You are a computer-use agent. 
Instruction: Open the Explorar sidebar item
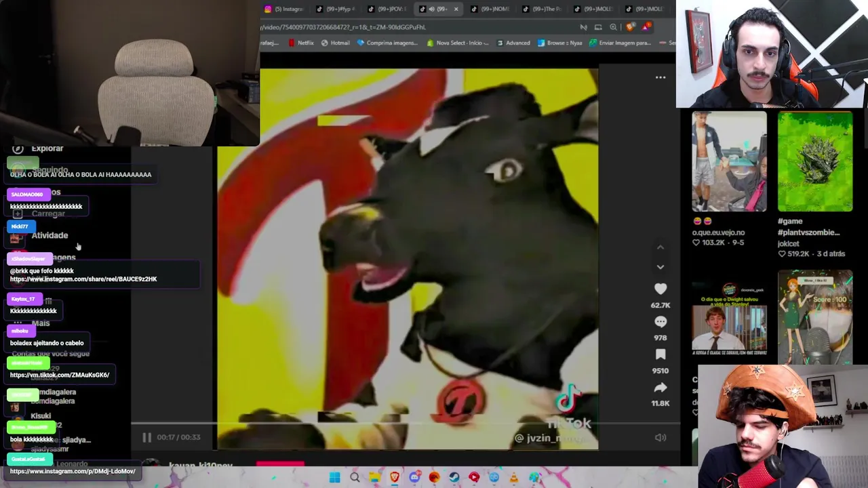39,148
